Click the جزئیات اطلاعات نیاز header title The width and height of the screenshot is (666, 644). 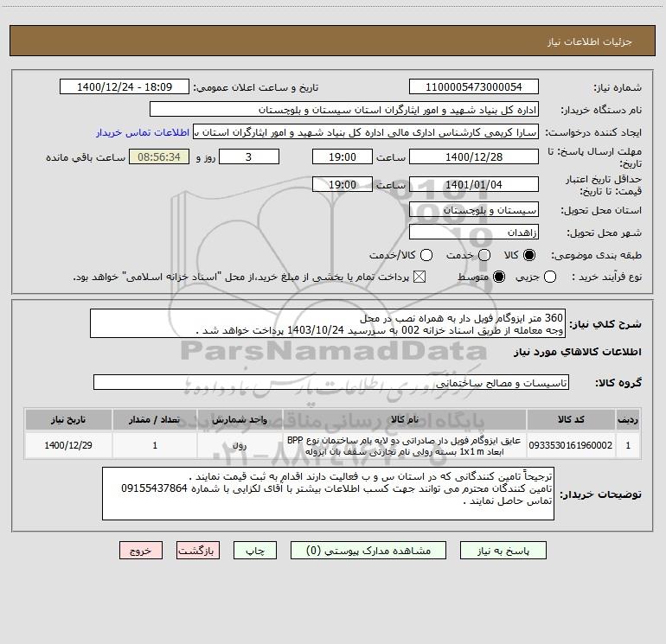[589, 41]
